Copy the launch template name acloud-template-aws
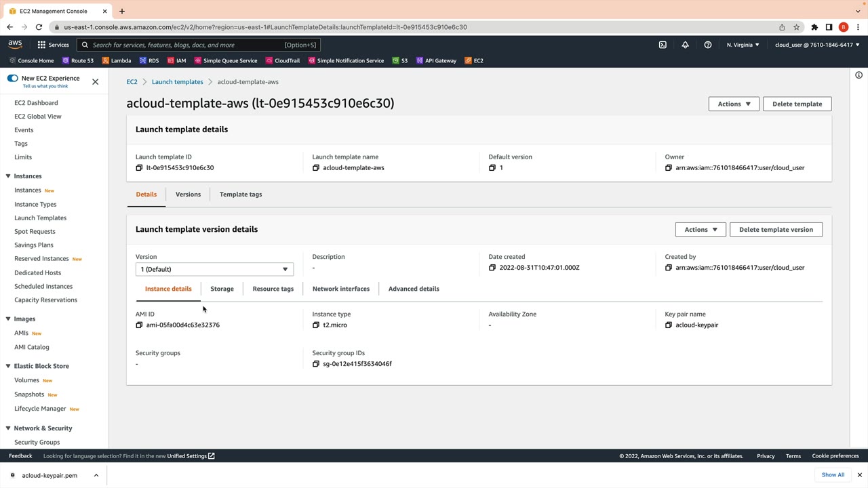The width and height of the screenshot is (868, 488). [316, 168]
